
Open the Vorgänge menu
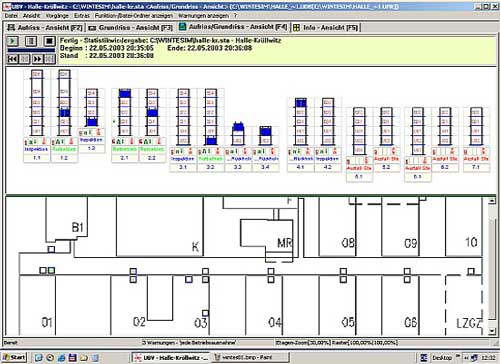(x=57, y=16)
